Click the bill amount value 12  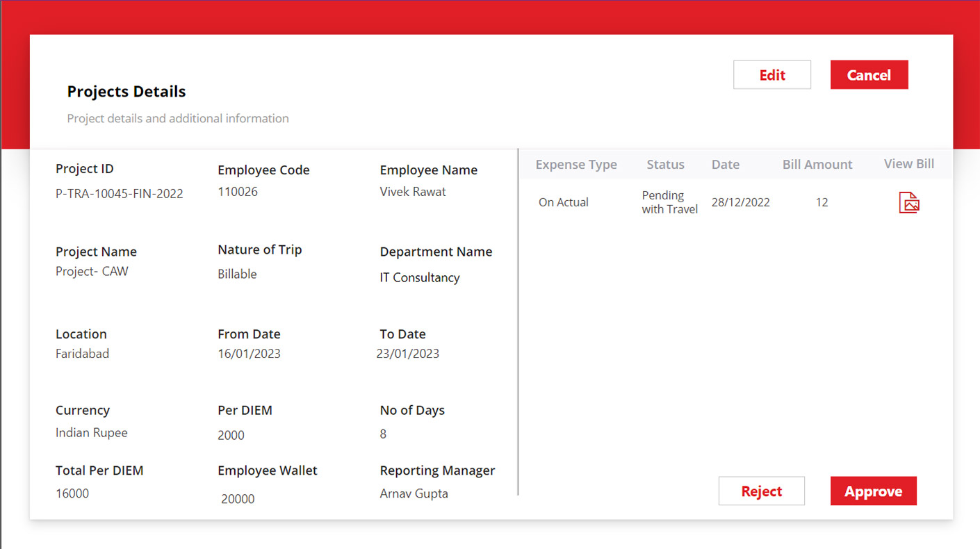(822, 202)
